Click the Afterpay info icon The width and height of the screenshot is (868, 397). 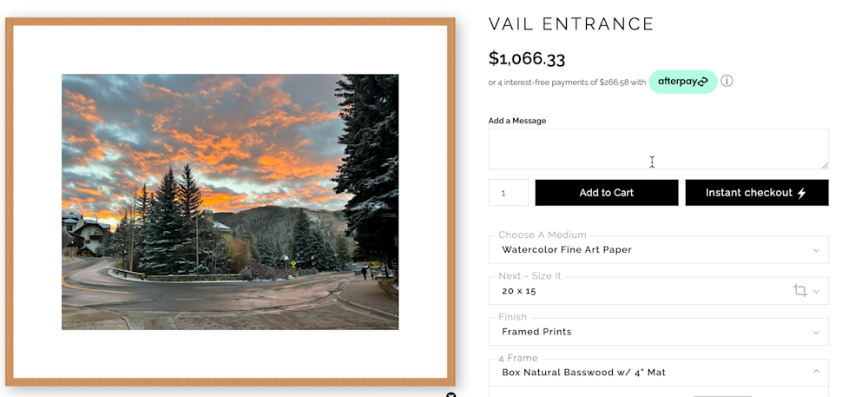727,82
